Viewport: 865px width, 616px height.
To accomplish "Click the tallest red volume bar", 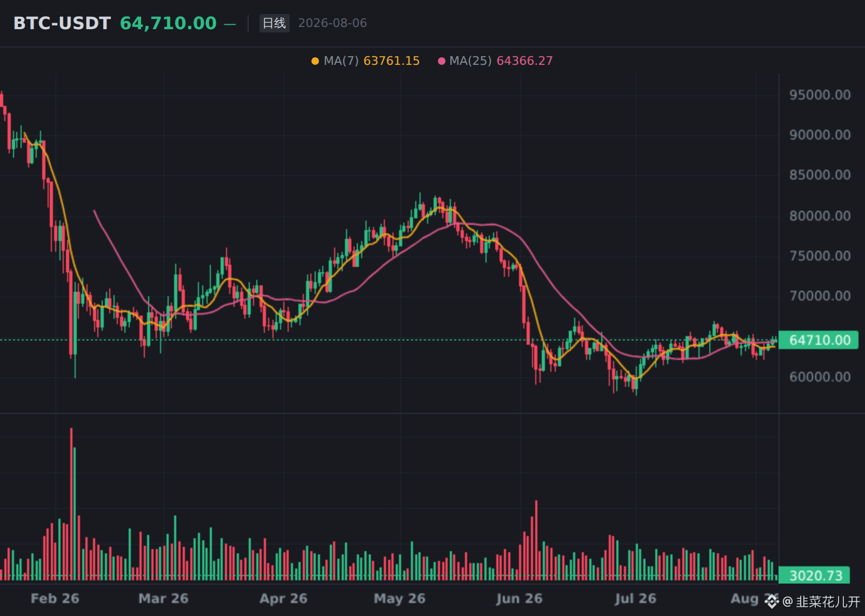I will pos(71,504).
